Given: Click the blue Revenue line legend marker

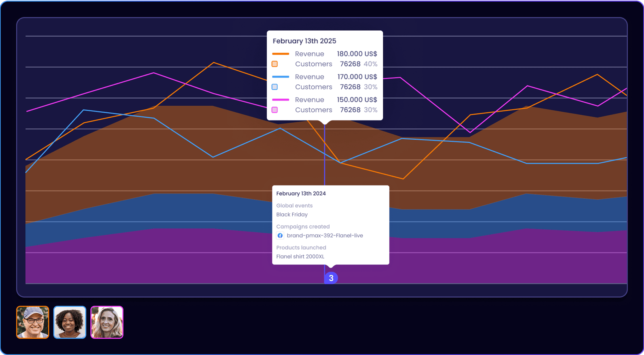Looking at the screenshot, I should tap(281, 77).
